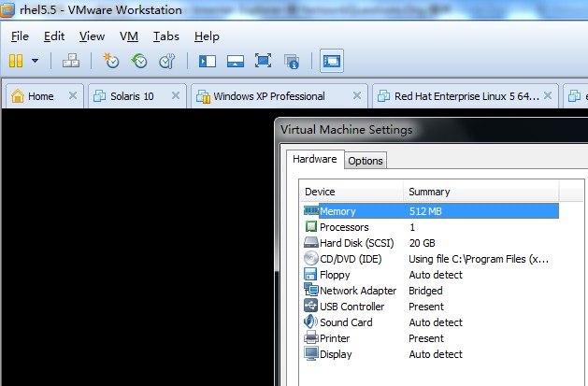Screen dimensions: 588x386
Task: Close the Solaris 10 tab
Action: point(176,95)
